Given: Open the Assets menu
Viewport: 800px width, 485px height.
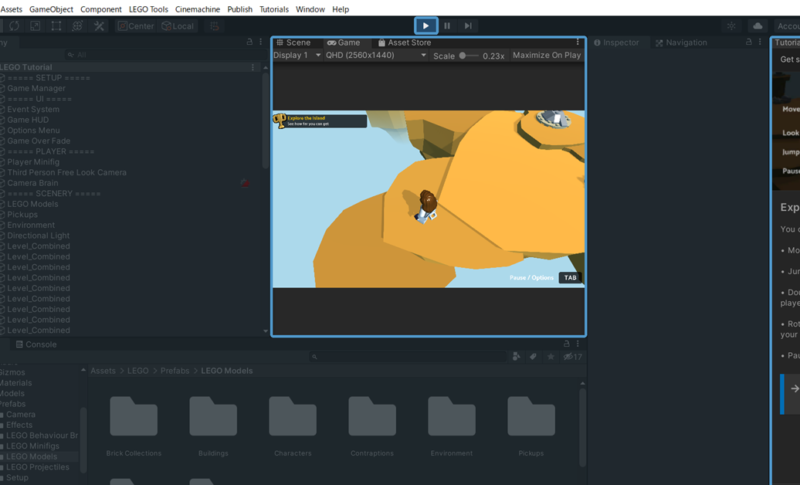Looking at the screenshot, I should 11,9.
